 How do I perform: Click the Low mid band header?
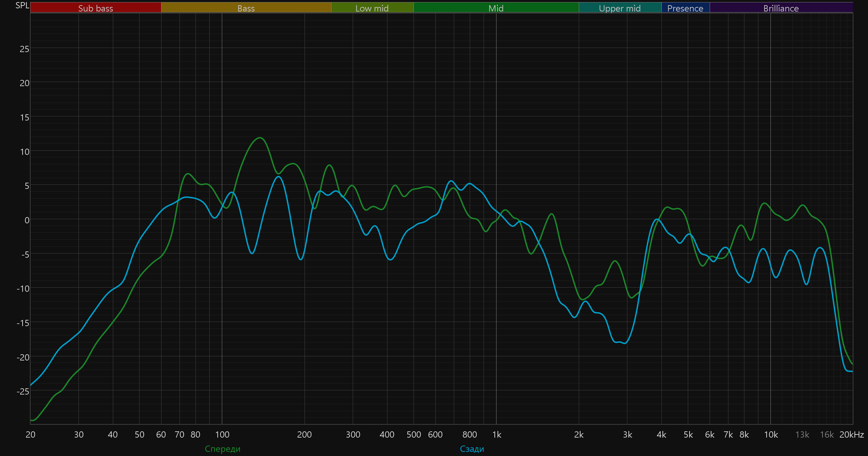372,8
